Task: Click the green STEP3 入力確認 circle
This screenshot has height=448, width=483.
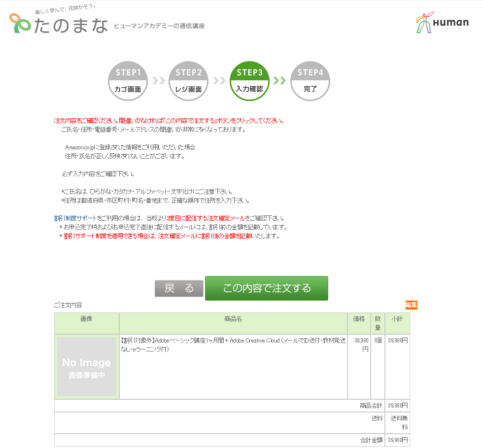Action: [x=249, y=81]
